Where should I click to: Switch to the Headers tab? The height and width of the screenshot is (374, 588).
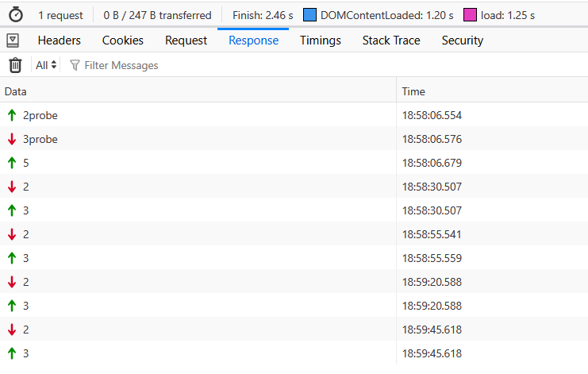coord(60,40)
